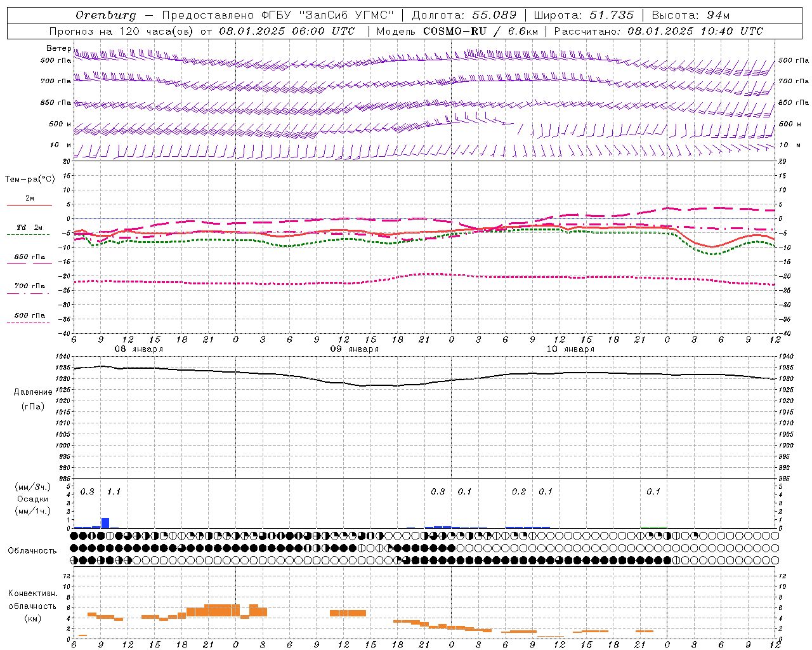Viewport: 812px width, 650px height.
Task: Click the '08 января' date label
Action: pyautogui.click(x=138, y=349)
